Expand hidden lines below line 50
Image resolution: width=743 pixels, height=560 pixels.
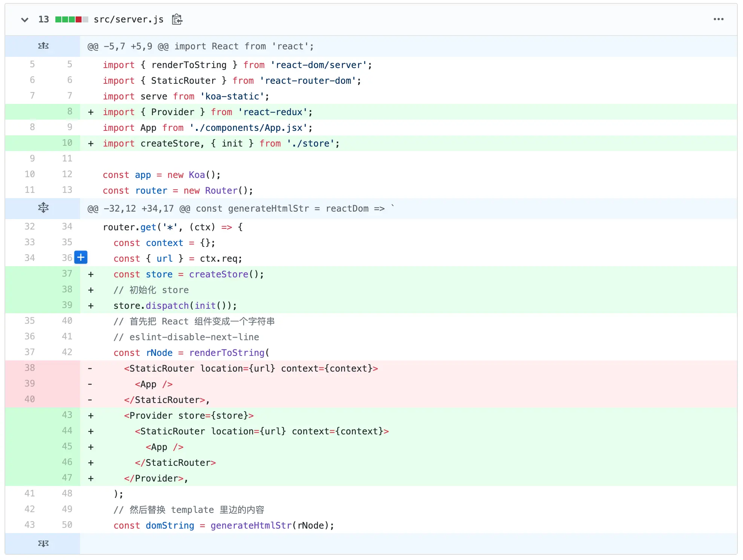43,544
